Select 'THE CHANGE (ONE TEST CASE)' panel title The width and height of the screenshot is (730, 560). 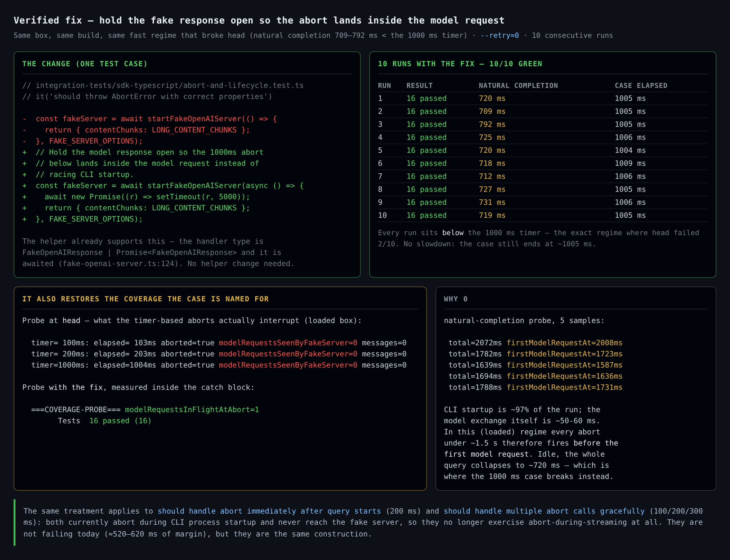85,64
